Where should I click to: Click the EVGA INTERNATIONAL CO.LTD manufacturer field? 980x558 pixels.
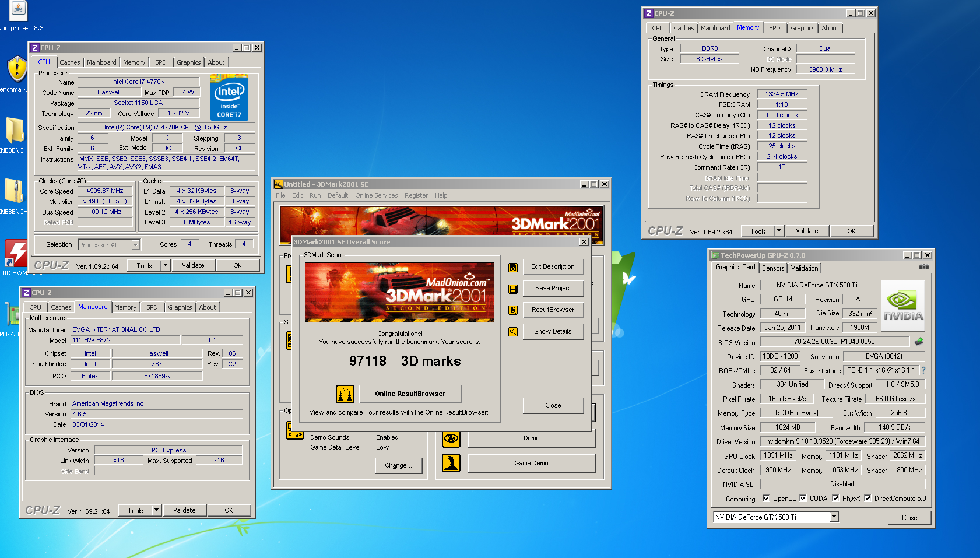156,330
